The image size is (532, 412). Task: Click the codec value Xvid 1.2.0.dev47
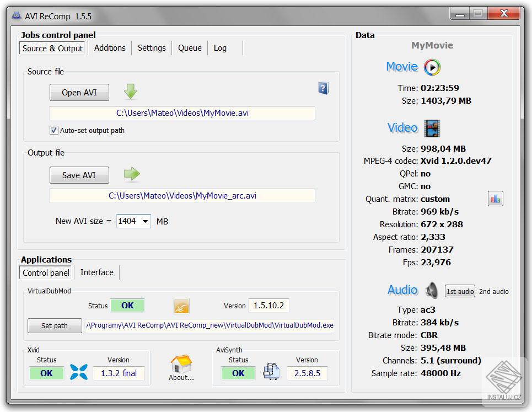tap(456, 161)
